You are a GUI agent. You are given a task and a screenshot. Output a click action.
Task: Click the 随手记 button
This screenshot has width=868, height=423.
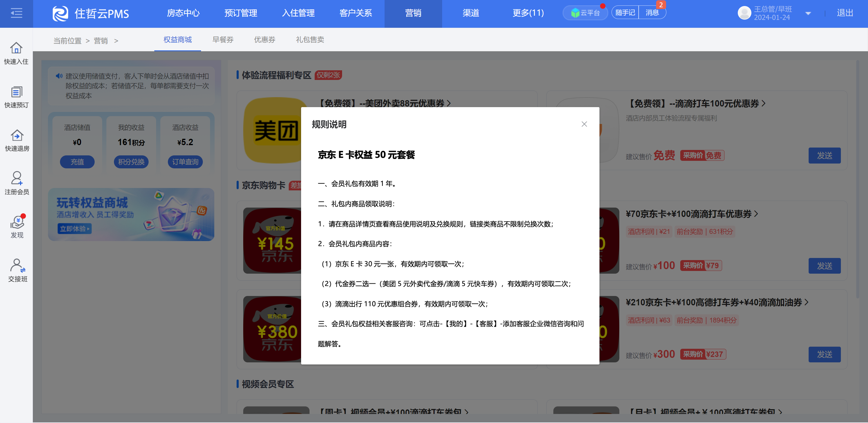[625, 13]
